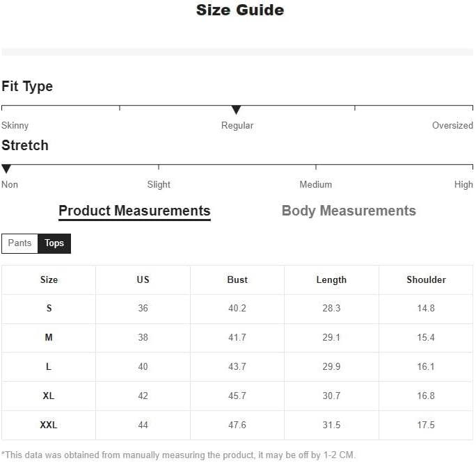Click the US column header

click(143, 279)
